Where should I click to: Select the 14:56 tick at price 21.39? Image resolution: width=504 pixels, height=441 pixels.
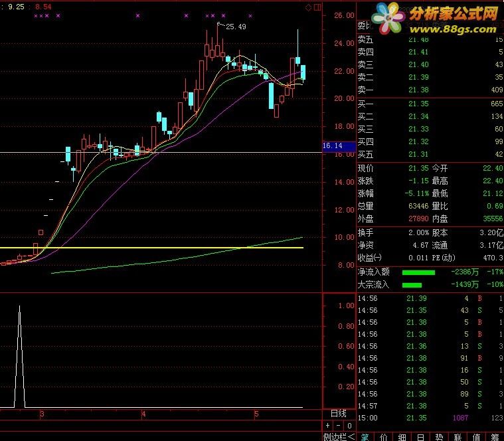(430, 298)
